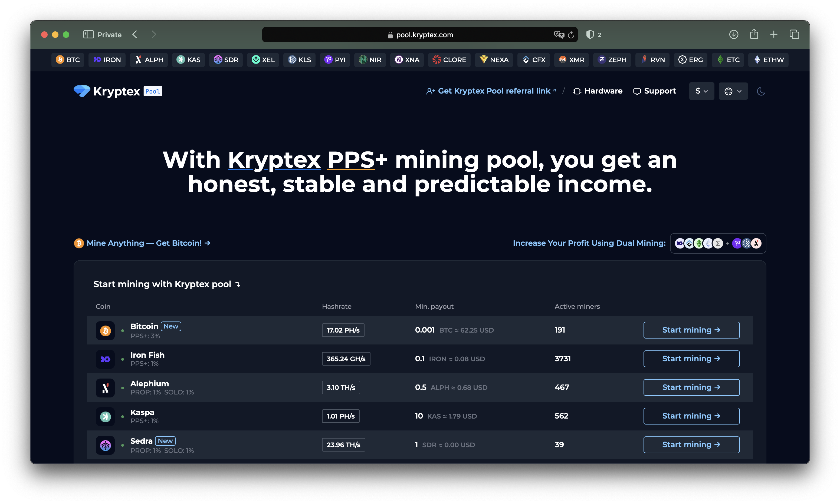Show downloads with the download icon

coord(734,35)
